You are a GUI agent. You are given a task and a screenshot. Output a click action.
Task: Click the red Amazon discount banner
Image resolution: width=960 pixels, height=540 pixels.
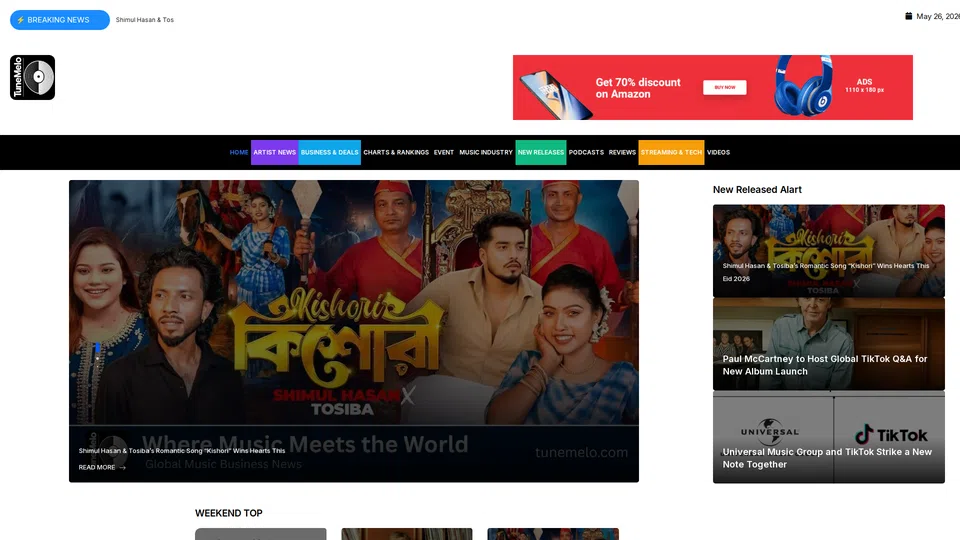pyautogui.click(x=713, y=88)
